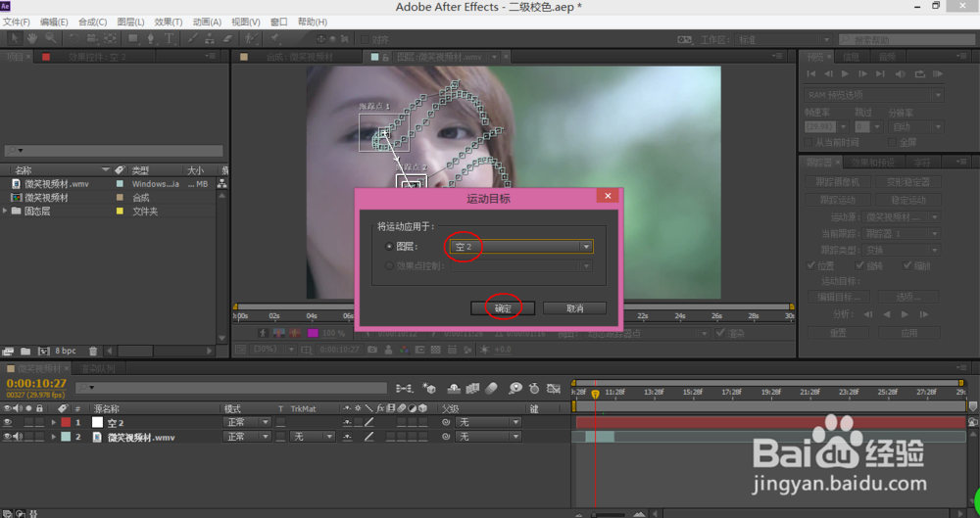The height and width of the screenshot is (518, 980).
Task: Click the snapshot camera icon below the viewer
Action: tap(372, 350)
